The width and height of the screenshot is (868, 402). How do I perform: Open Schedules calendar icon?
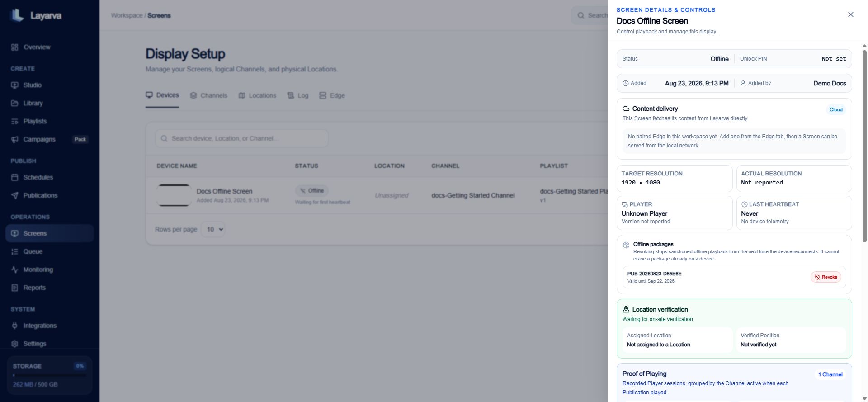tap(15, 177)
